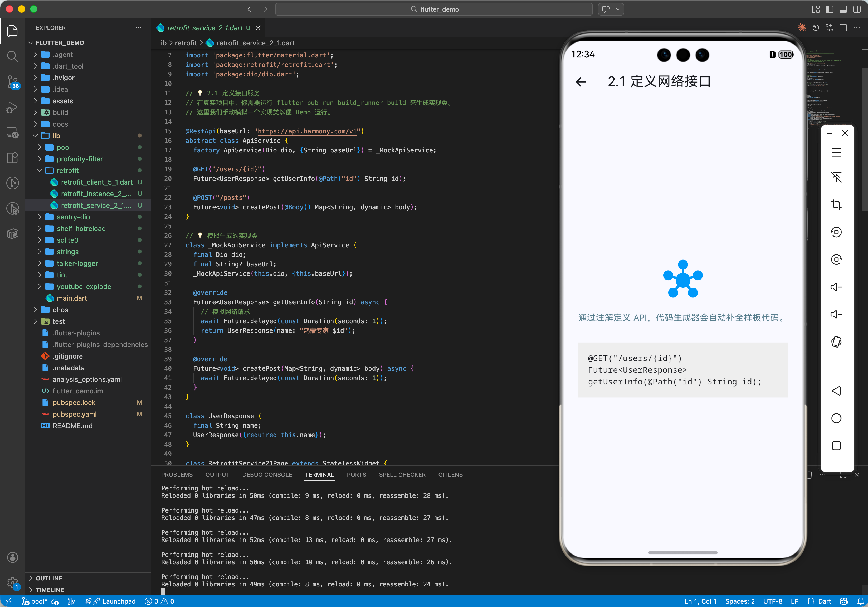Open the Search view in activity bar
Screen dimensions: 868x607
12,56
